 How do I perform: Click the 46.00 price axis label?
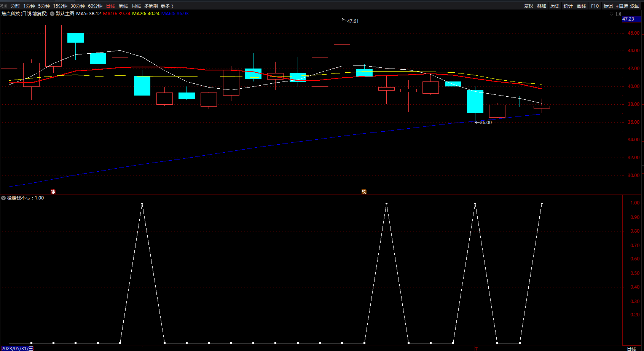[x=633, y=33]
